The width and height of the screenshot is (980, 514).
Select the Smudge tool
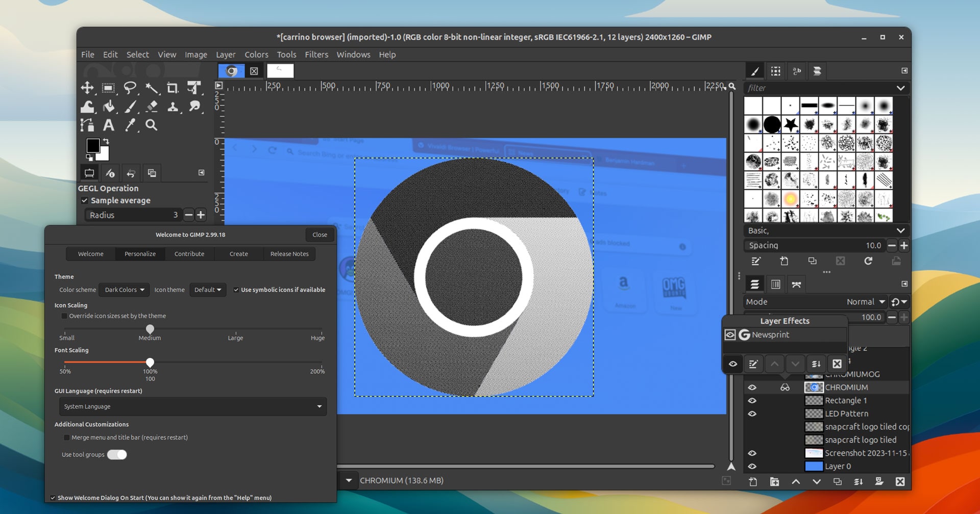click(x=194, y=107)
